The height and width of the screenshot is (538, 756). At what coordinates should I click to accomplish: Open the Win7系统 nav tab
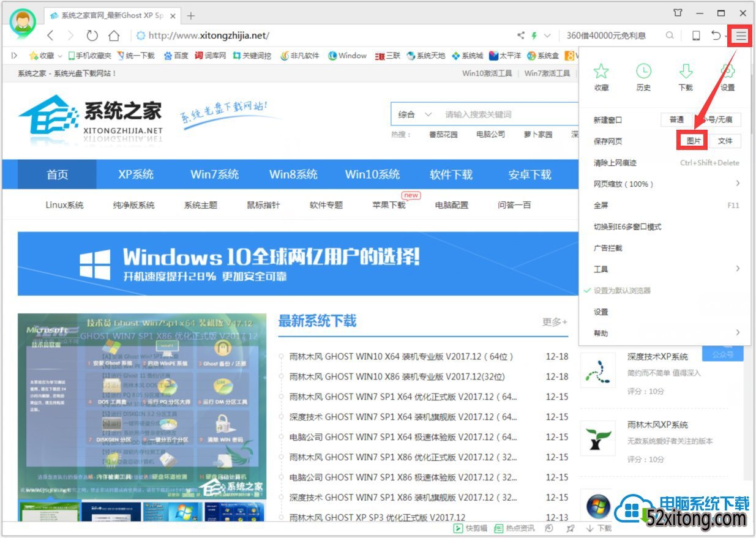pyautogui.click(x=214, y=174)
